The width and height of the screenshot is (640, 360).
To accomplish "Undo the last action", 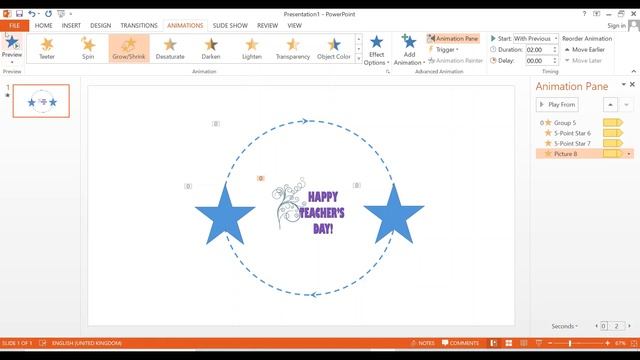I will click(32, 14).
